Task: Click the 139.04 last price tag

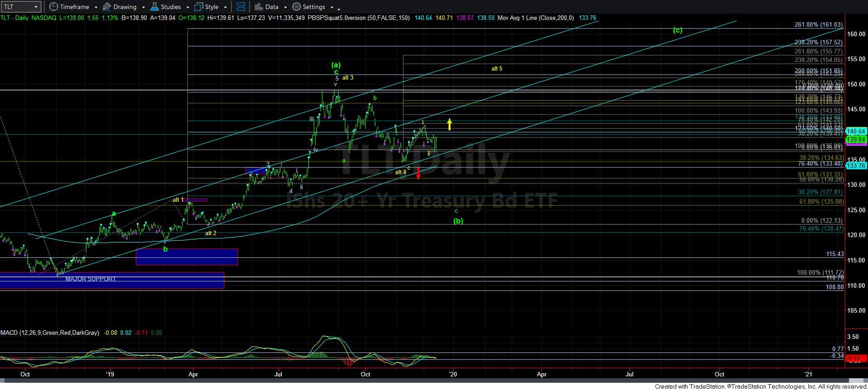Action: pyautogui.click(x=856, y=140)
